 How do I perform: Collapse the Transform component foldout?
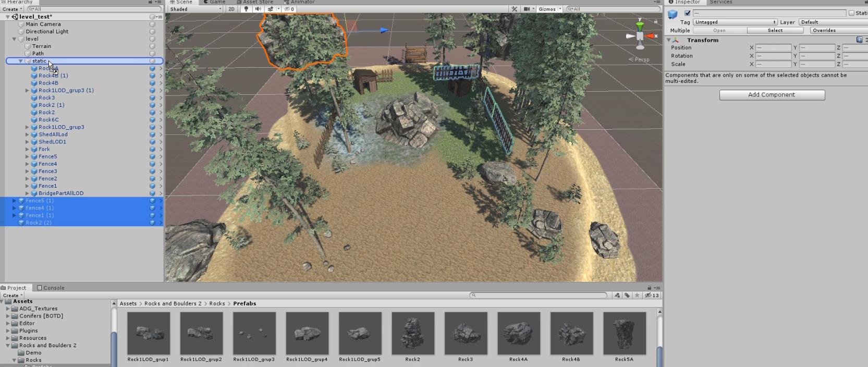(x=669, y=40)
